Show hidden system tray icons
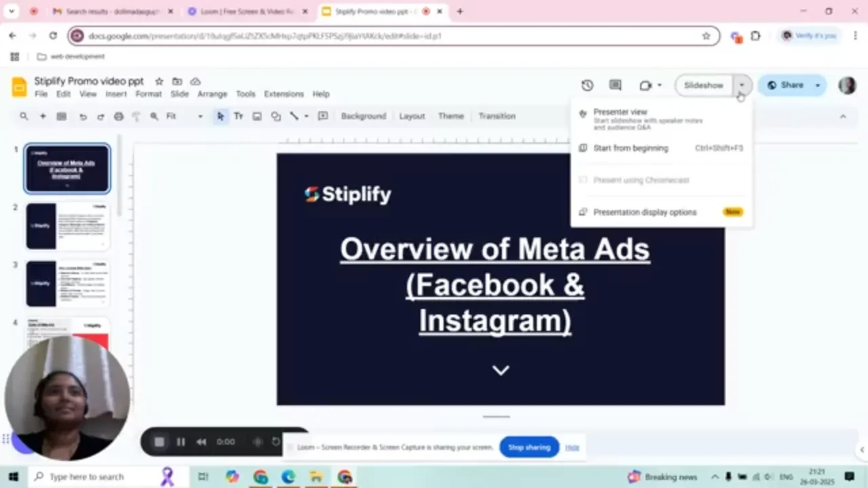 click(715, 476)
